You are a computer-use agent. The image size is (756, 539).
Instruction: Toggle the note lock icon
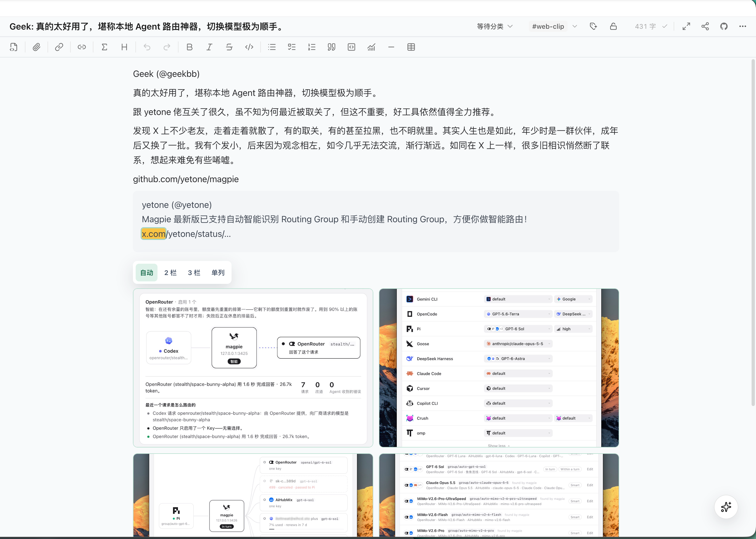[613, 26]
